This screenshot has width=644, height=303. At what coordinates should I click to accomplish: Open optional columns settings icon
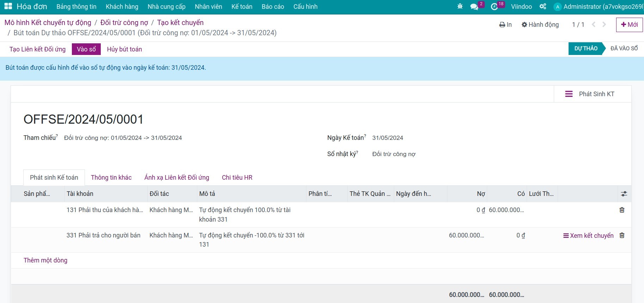coord(624,194)
